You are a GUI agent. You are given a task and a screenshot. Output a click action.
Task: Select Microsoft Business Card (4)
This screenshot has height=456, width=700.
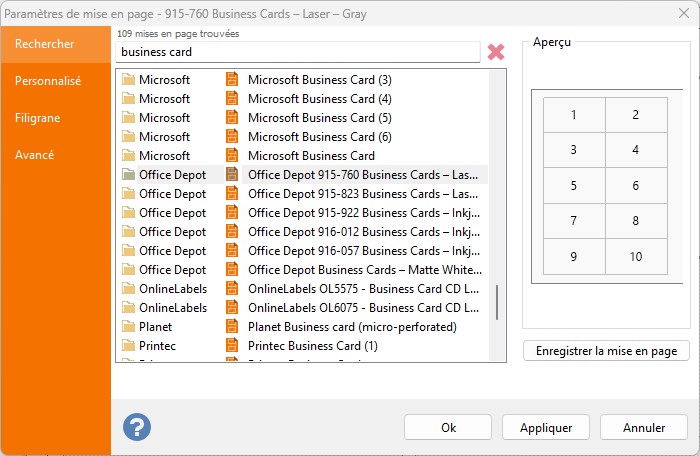(x=320, y=99)
